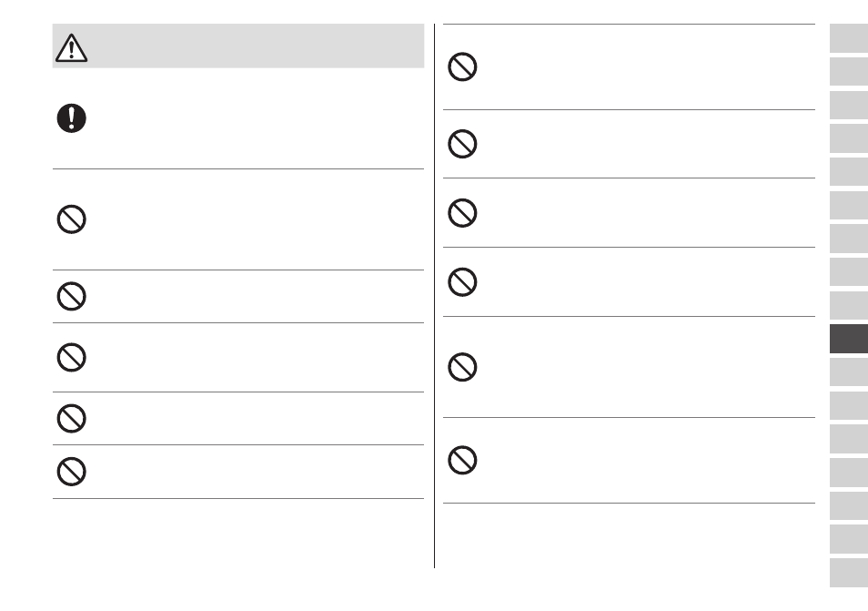The image size is (868, 611).
Task: Click the last prohibition icon in left column
Action: (71, 472)
